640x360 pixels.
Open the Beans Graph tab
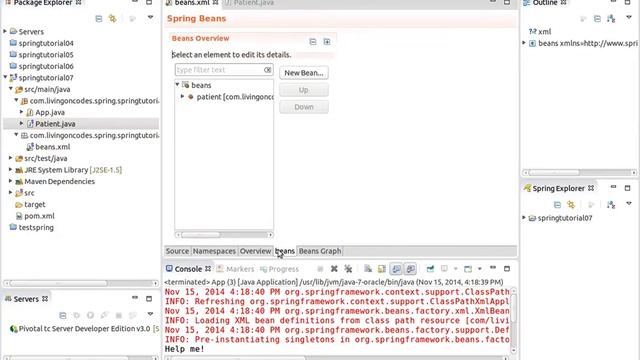320,251
